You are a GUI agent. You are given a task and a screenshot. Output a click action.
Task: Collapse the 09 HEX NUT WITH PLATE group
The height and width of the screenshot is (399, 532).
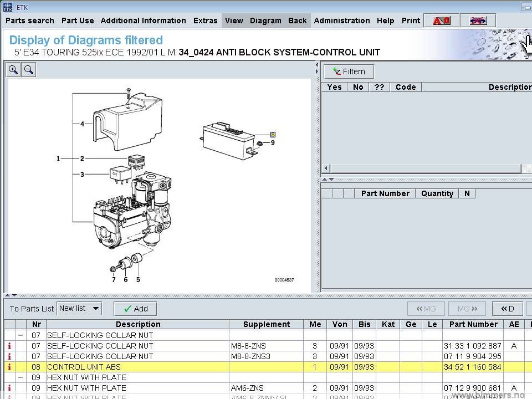point(21,377)
